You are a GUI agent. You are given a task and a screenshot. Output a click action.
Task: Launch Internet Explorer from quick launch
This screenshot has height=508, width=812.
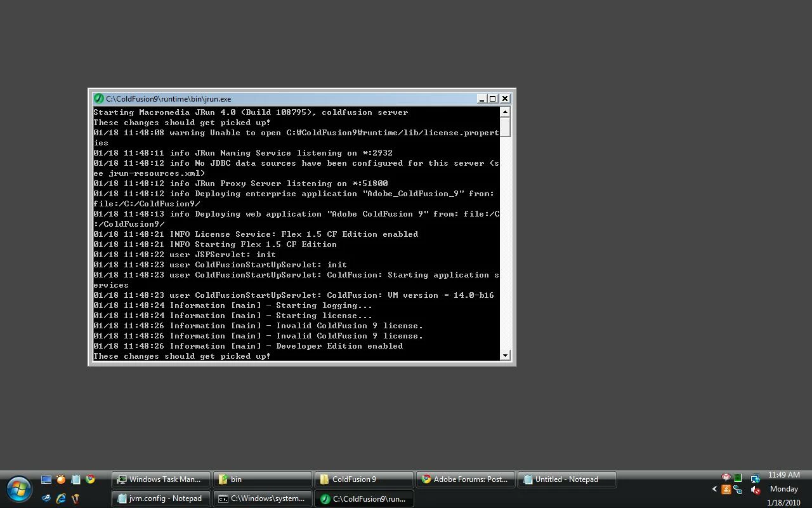[61, 498]
